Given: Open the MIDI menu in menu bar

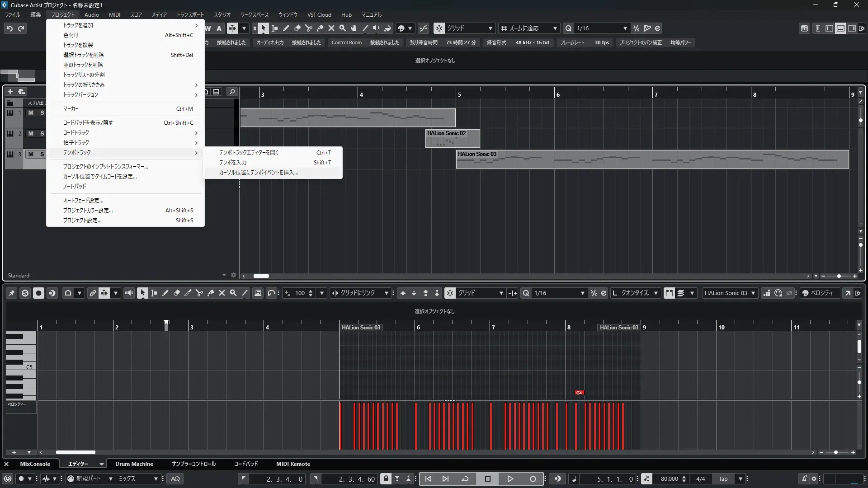Looking at the screenshot, I should (114, 15).
